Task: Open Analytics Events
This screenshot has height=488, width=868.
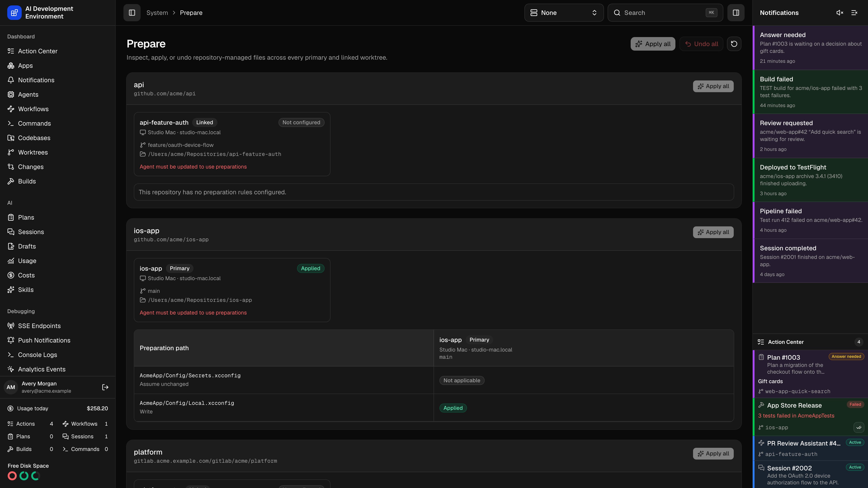Action: coord(58,369)
